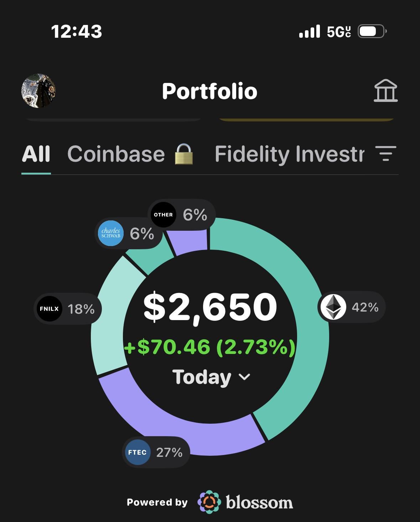
Task: Tap the profile avatar picture
Action: (38, 91)
